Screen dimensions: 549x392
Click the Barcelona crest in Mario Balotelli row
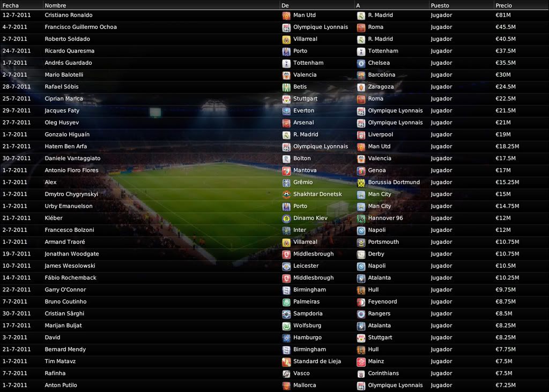click(x=361, y=75)
